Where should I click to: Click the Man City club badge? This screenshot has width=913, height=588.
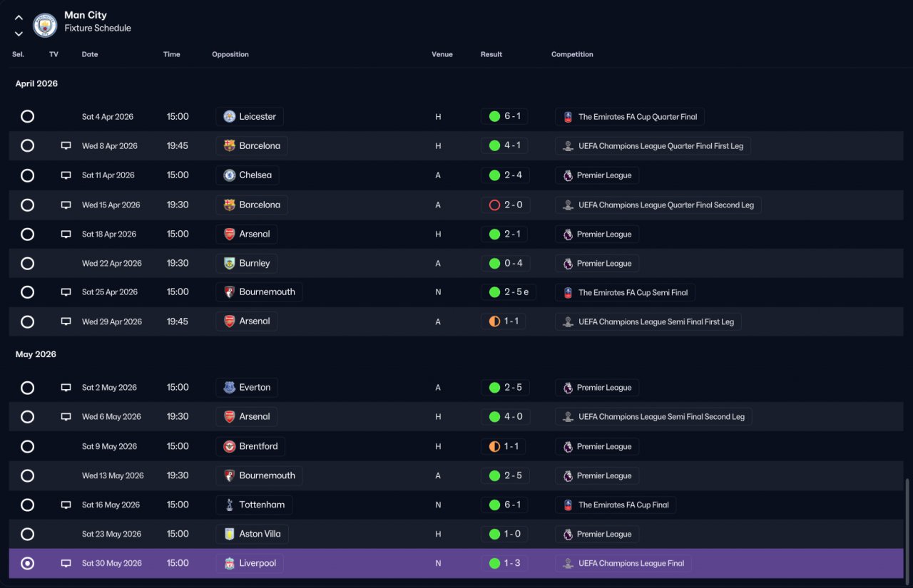pos(45,26)
